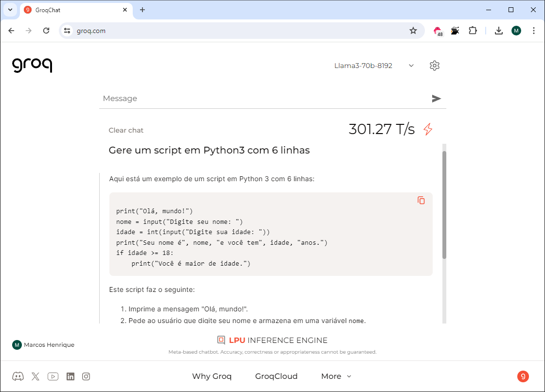This screenshot has width=545, height=392.
Task: Click the extension icon with 48 badge
Action: point(438,31)
